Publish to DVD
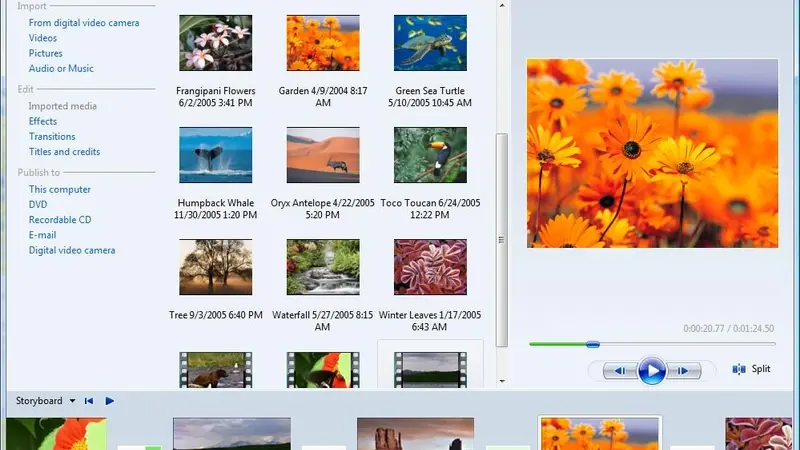Screen dimensions: 800x450 coord(38,205)
